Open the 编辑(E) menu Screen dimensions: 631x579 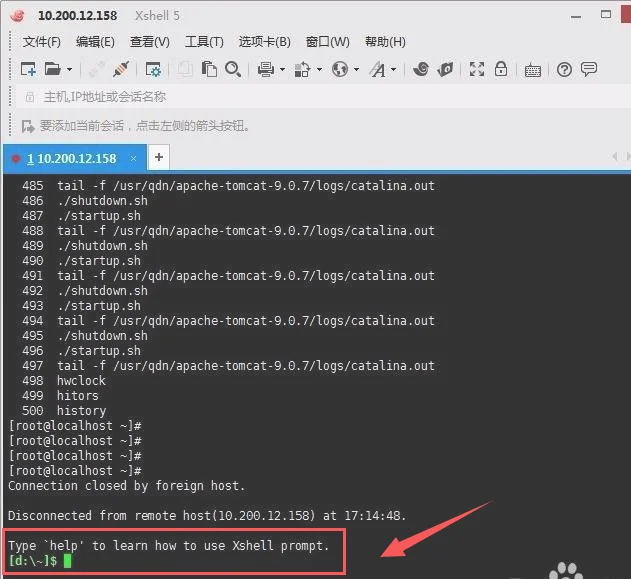pyautogui.click(x=95, y=41)
